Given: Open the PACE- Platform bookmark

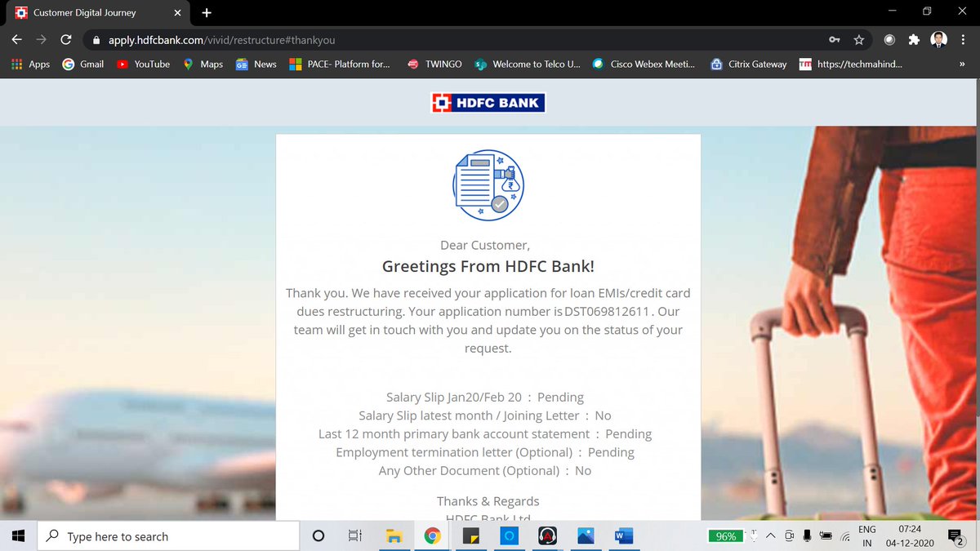Looking at the screenshot, I should pos(340,64).
